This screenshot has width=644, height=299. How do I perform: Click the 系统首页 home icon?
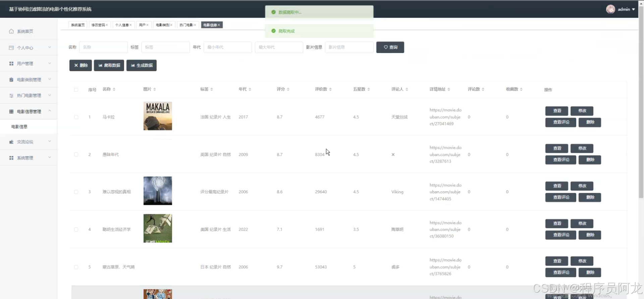pos(11,31)
